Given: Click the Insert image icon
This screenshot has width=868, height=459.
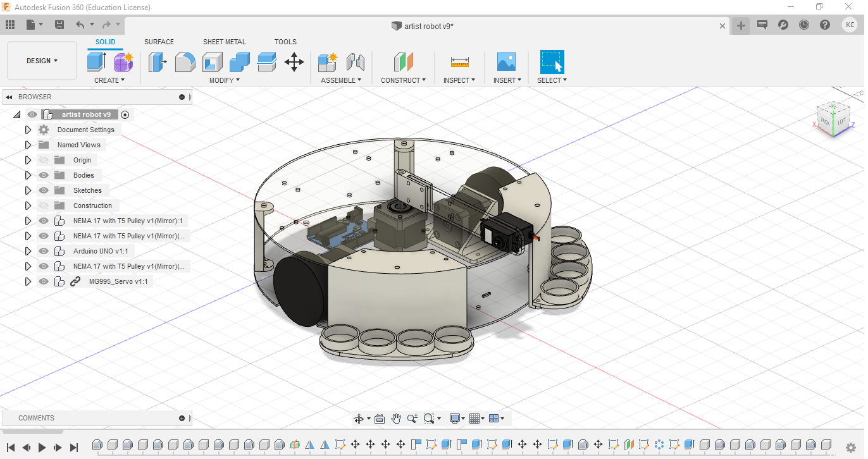Looking at the screenshot, I should (506, 62).
